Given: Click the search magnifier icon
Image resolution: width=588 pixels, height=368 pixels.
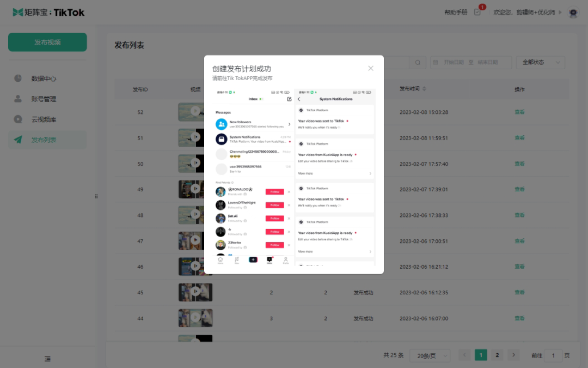Looking at the screenshot, I should click(x=418, y=62).
